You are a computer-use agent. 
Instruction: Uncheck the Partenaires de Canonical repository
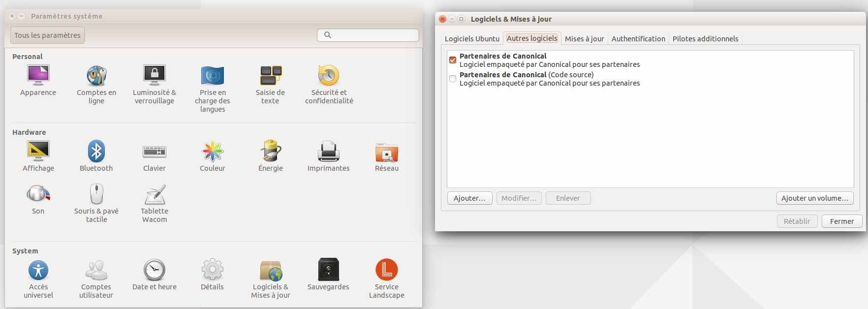453,60
